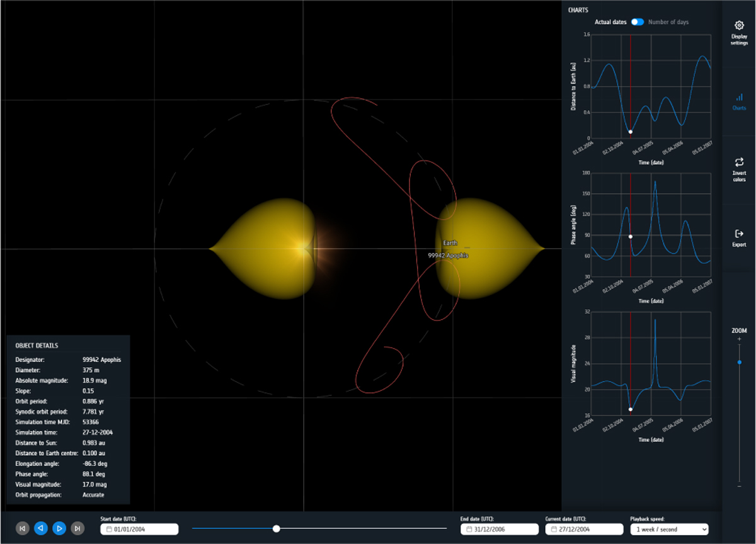The height and width of the screenshot is (544, 756).
Task: Open the Current date picker field
Action: pos(584,530)
